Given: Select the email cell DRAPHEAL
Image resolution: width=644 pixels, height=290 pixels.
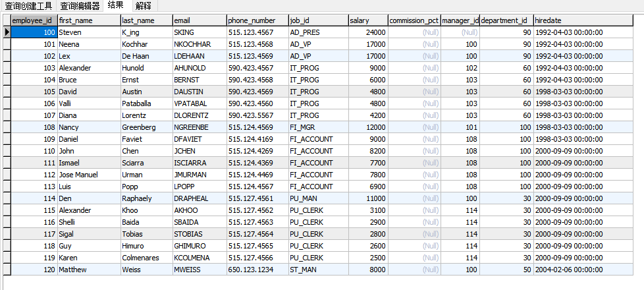Looking at the screenshot, I should click(x=200, y=198).
